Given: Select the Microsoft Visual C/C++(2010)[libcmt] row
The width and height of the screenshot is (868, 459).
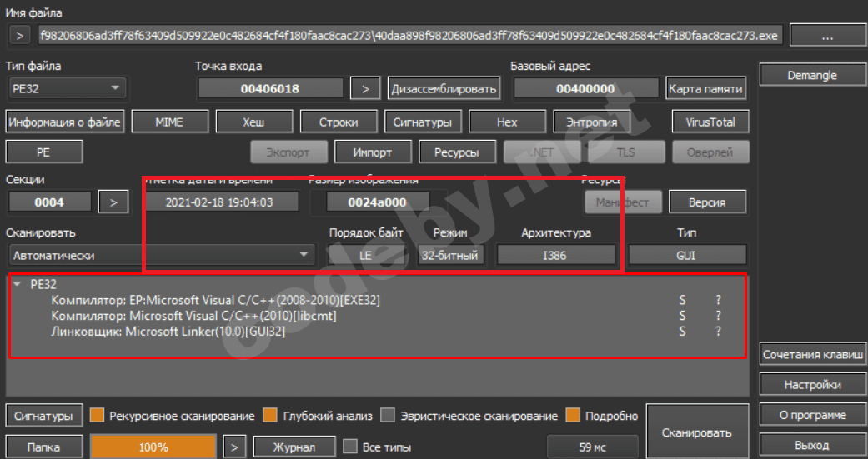Looking at the screenshot, I should (193, 316).
